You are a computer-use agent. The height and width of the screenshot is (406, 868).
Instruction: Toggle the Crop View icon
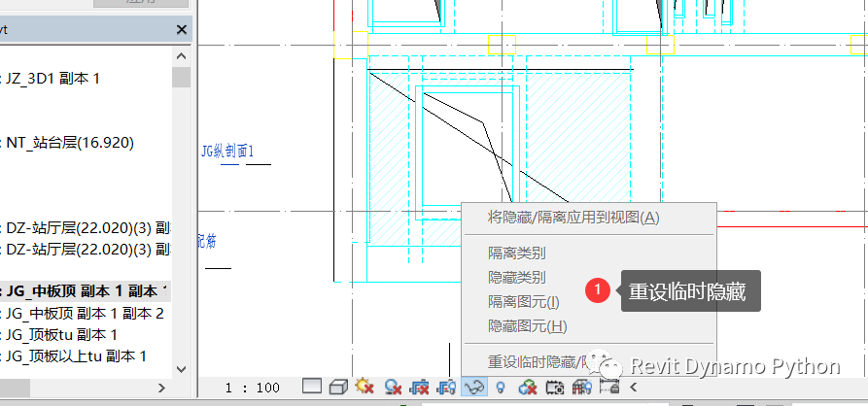pyautogui.click(x=419, y=387)
